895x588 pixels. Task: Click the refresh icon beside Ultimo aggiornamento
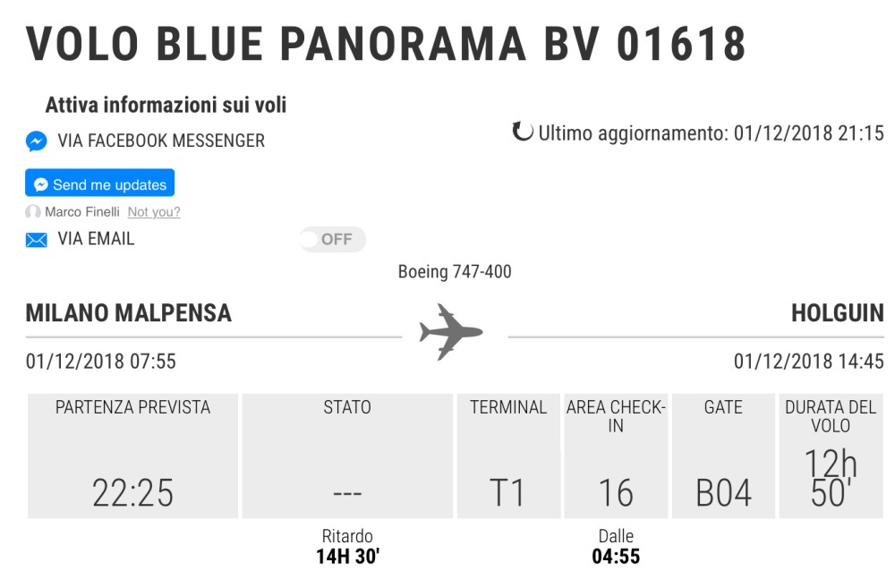(522, 132)
